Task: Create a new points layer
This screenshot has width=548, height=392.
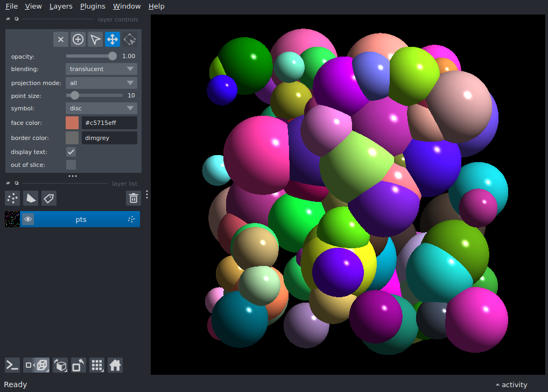Action: pos(12,198)
